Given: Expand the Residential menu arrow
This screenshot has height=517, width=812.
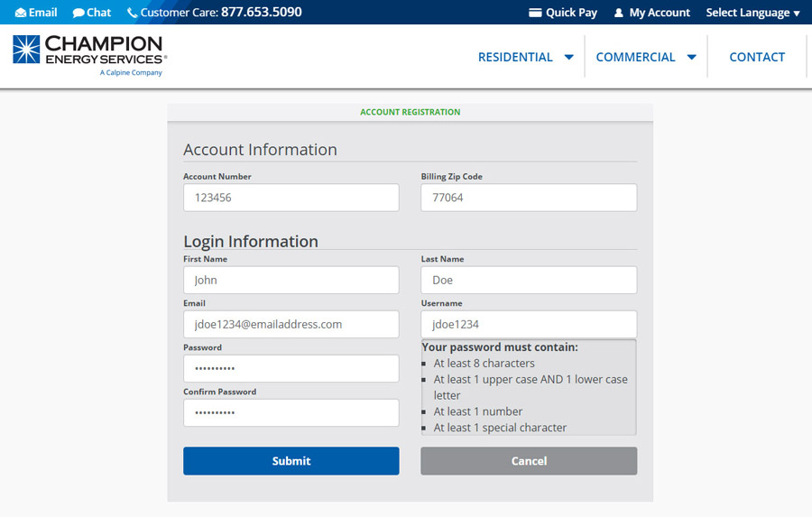Looking at the screenshot, I should tap(568, 57).
